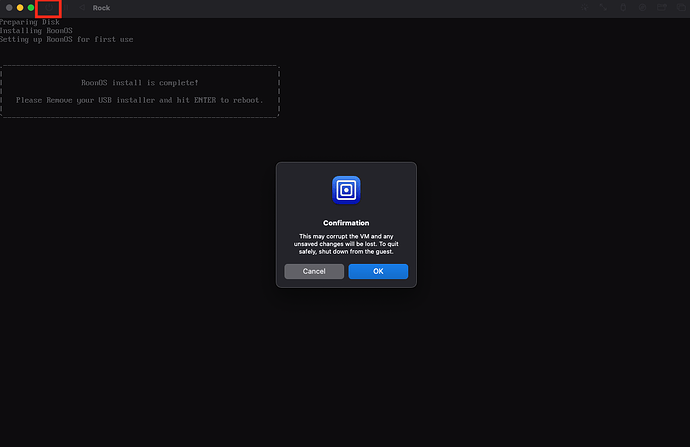The width and height of the screenshot is (690, 447).
Task: Click the gray close window button
Action: coord(9,7)
